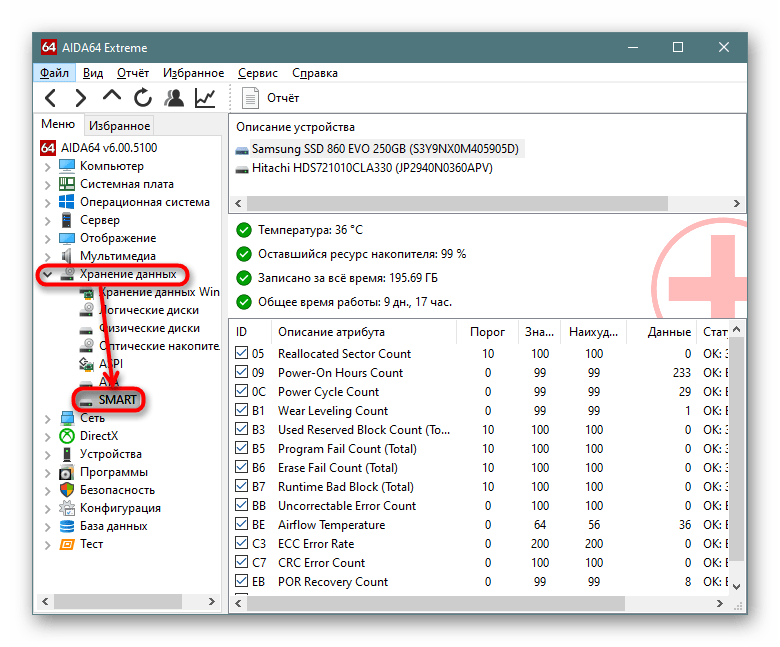Switch to the Избранное tab in sidebar
The width and height of the screenshot is (780, 647).
click(119, 125)
